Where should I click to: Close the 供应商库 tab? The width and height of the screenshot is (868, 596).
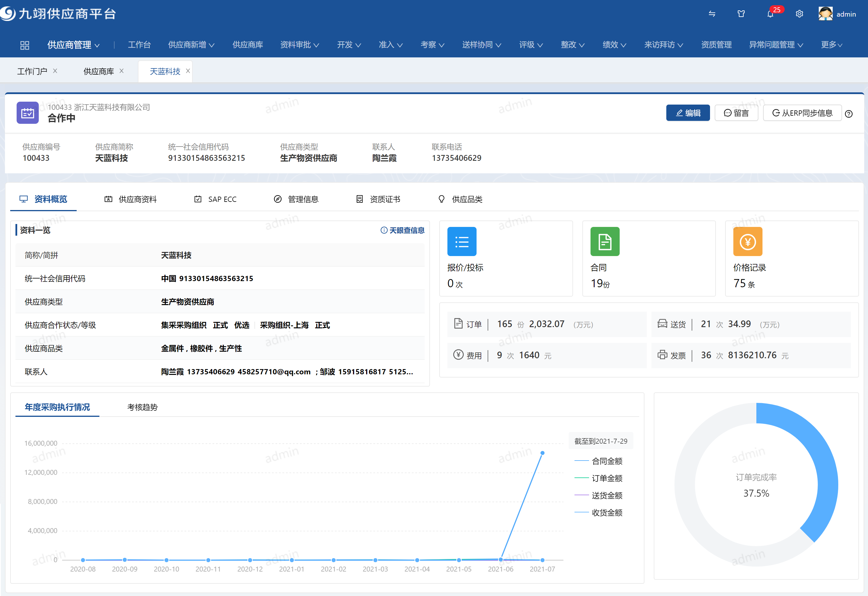tap(122, 70)
